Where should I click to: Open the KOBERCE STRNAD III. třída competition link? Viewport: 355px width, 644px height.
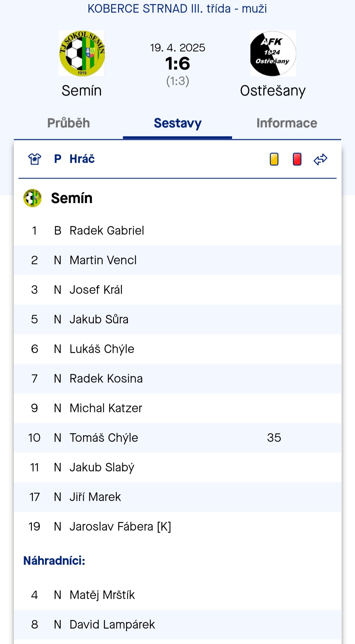pos(177,9)
